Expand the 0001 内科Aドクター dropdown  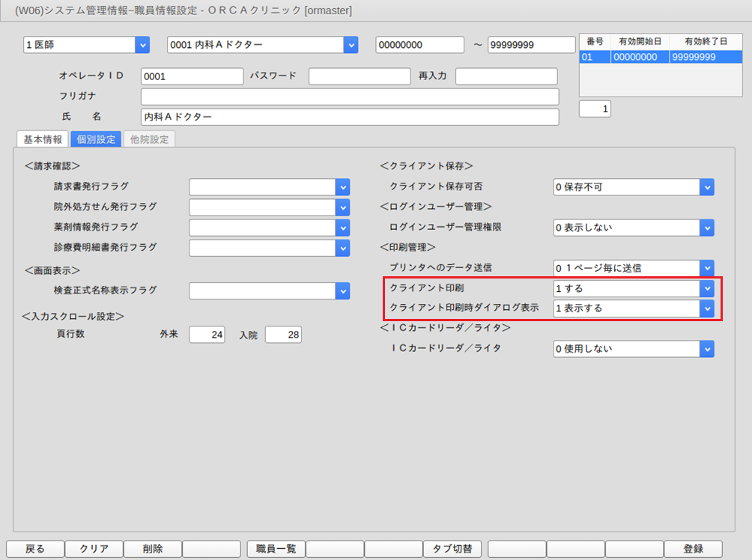[x=351, y=45]
